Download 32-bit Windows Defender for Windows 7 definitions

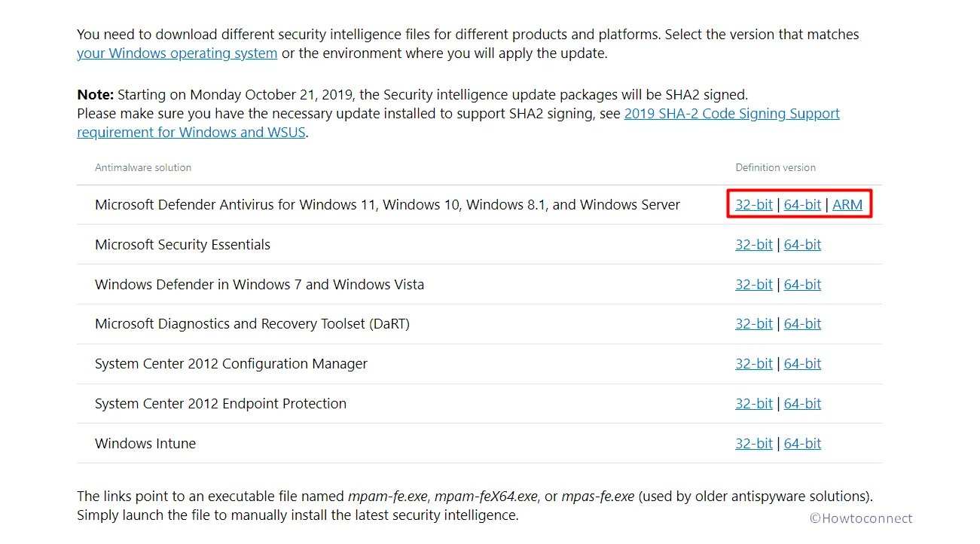(753, 284)
